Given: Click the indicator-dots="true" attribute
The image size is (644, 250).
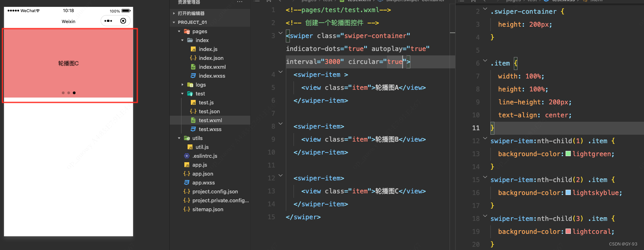Looking at the screenshot, I should [x=327, y=49].
